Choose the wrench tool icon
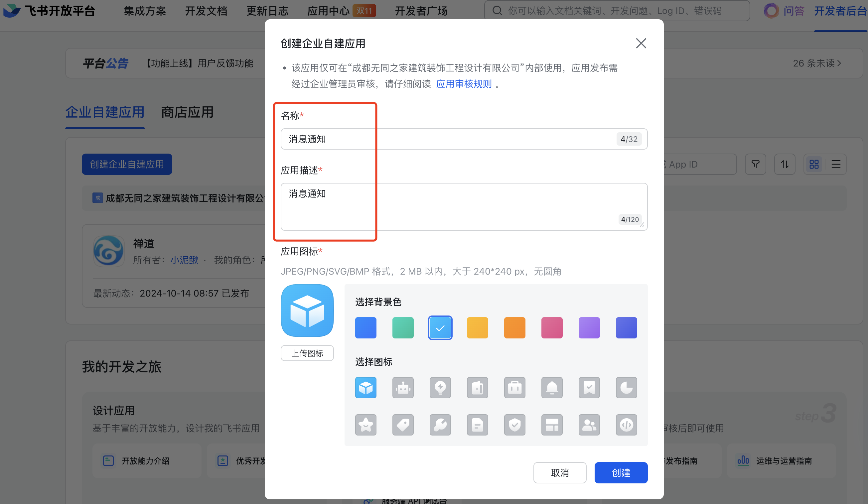The image size is (868, 504). (x=440, y=425)
